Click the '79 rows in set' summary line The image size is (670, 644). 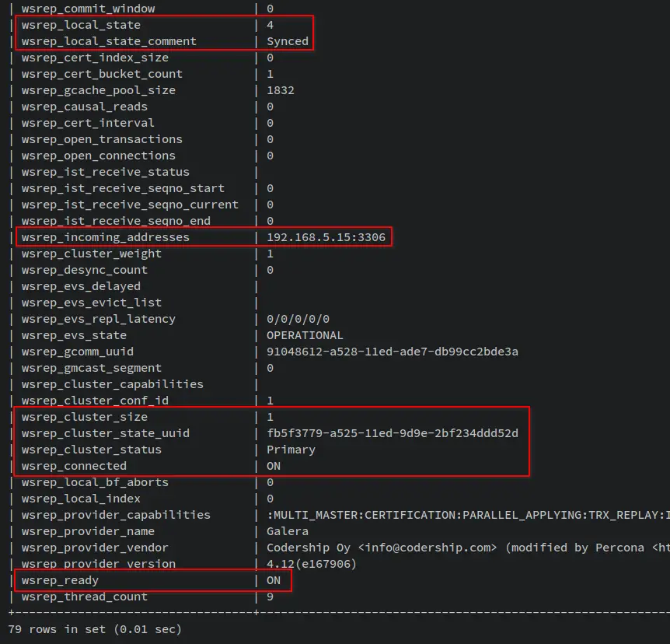tap(95, 629)
